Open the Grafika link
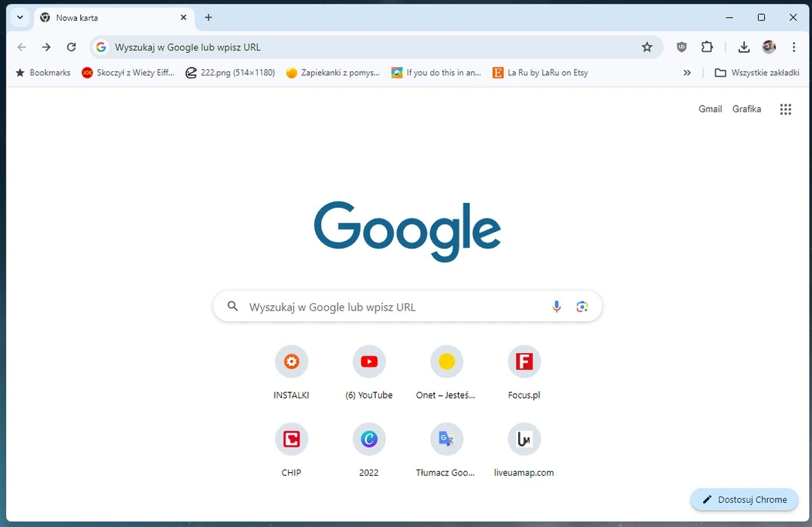 746,109
